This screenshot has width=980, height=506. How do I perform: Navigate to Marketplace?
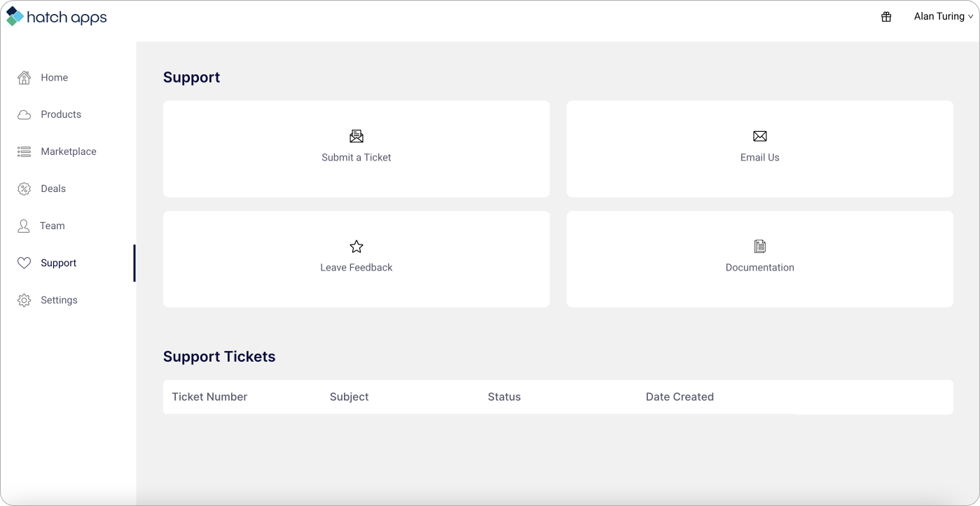[x=69, y=152]
